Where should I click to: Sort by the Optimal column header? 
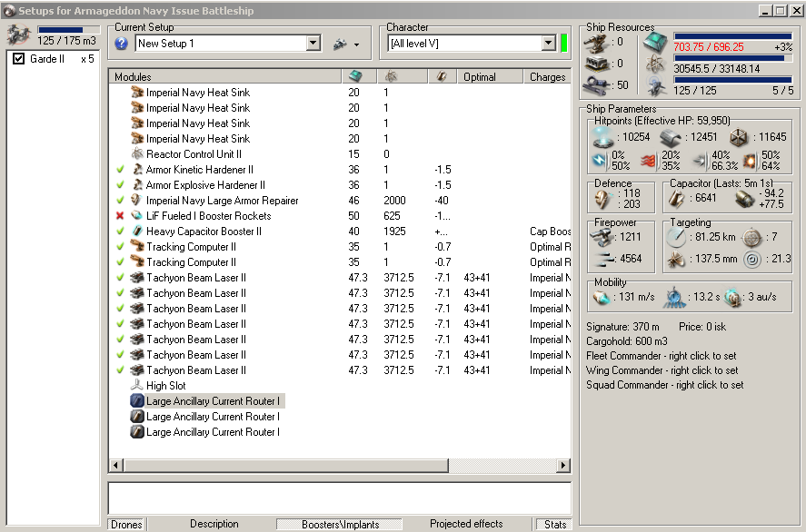point(490,76)
